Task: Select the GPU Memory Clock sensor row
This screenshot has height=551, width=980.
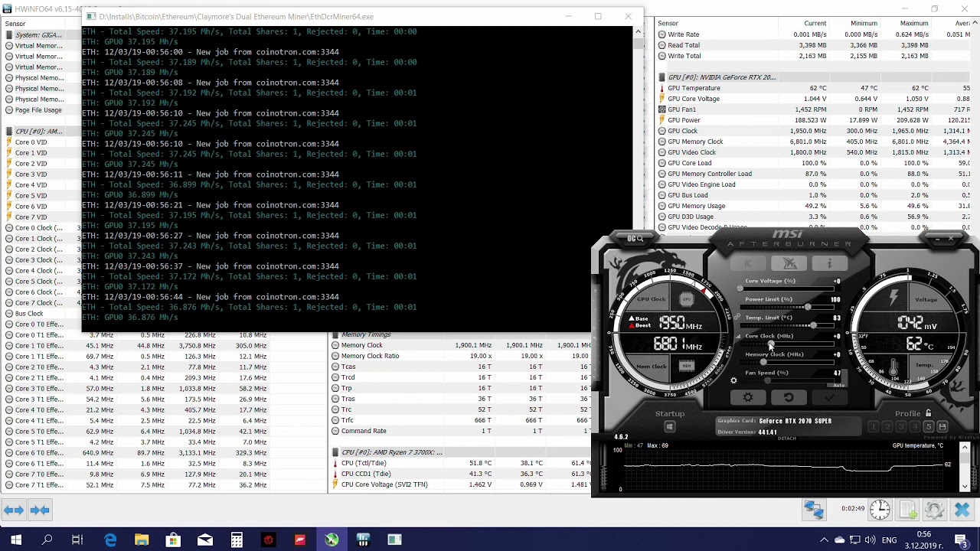Action: click(815, 142)
